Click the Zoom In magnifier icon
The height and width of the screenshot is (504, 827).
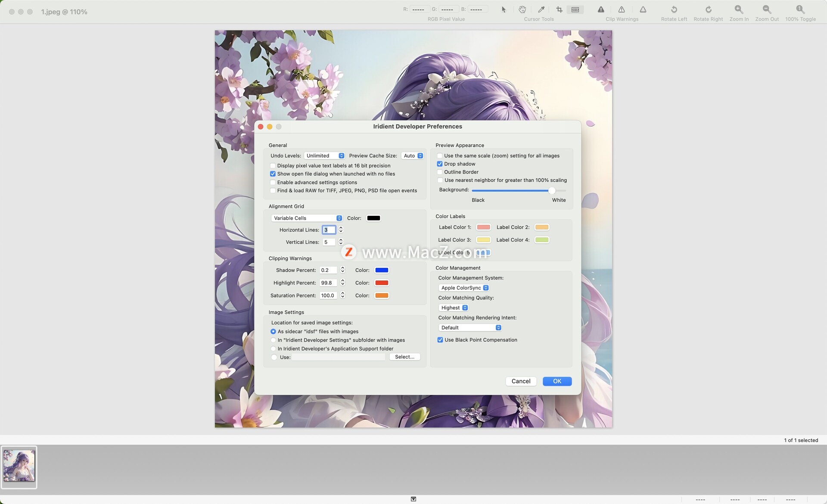739,9
